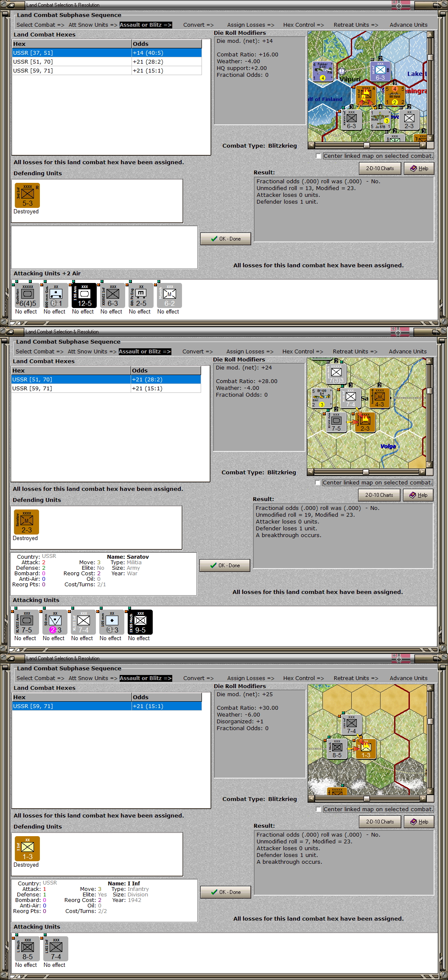This screenshot has width=448, height=980.
Task: Click OK - Done in the Saratov window
Action: [225, 566]
